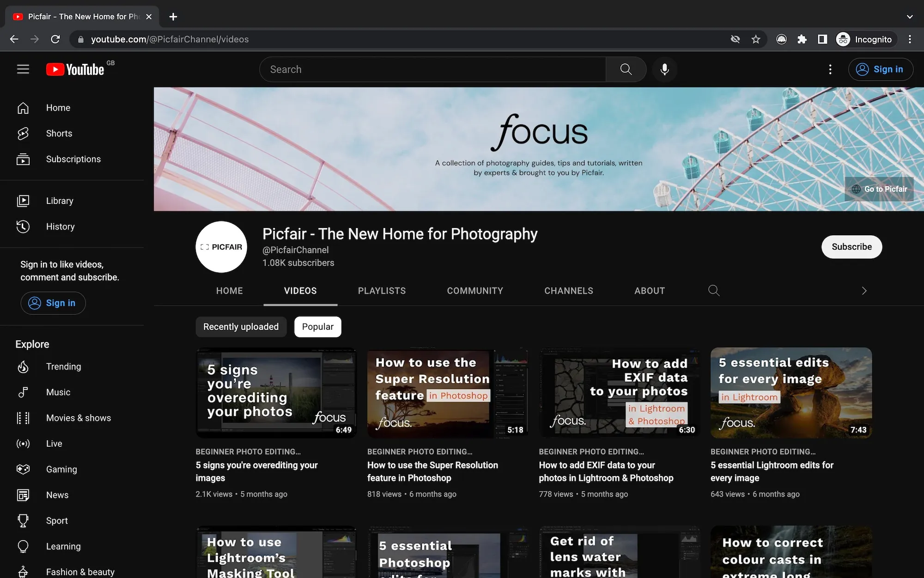Screen dimensions: 924x578
Task: Follow Go to Picfair banner link
Action: point(879,189)
